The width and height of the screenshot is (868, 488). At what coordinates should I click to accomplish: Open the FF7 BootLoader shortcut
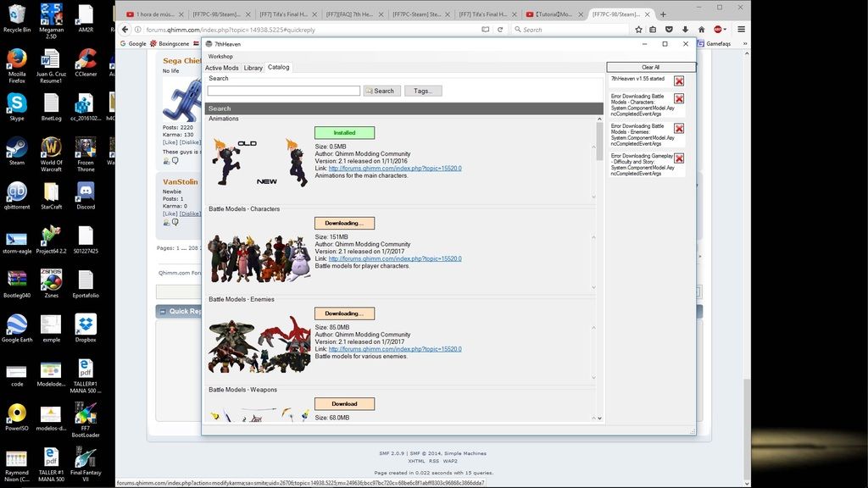click(86, 420)
